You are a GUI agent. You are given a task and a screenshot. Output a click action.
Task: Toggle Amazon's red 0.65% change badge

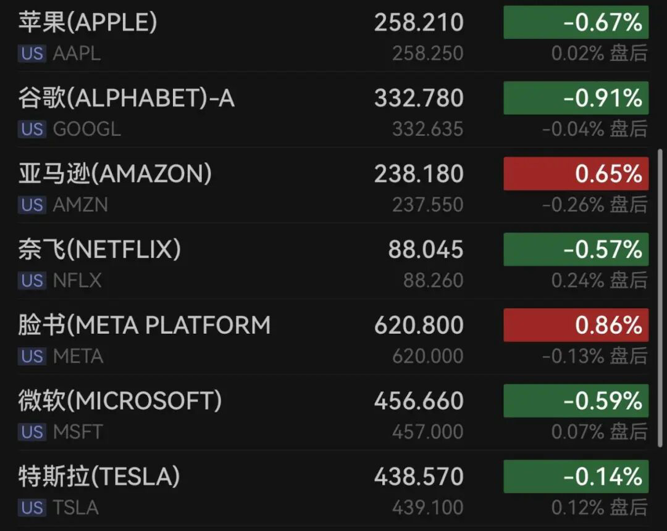(x=575, y=174)
